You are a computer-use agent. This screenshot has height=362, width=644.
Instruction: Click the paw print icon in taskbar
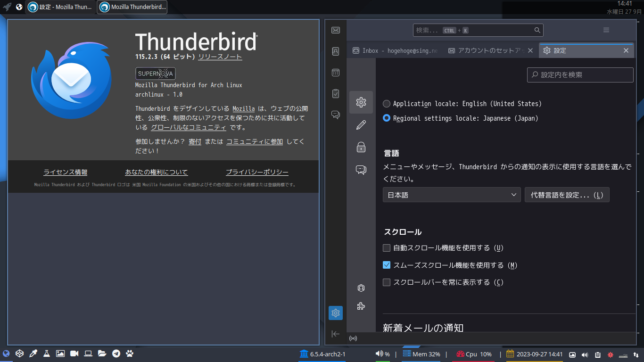(x=130, y=354)
